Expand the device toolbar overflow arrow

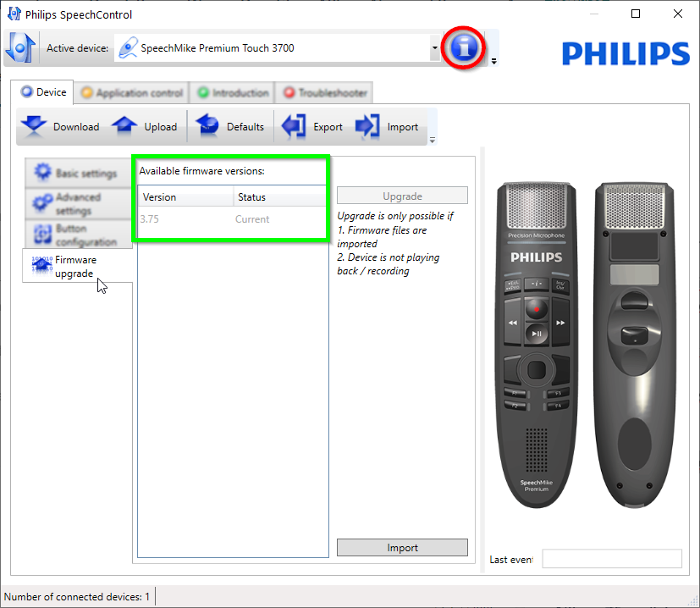point(433,141)
